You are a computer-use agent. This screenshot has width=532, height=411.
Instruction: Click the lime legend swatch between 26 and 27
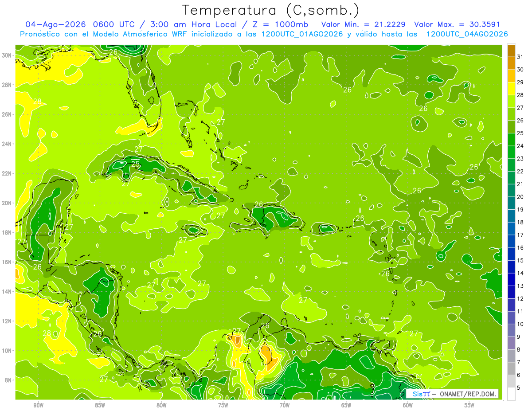tap(511, 114)
